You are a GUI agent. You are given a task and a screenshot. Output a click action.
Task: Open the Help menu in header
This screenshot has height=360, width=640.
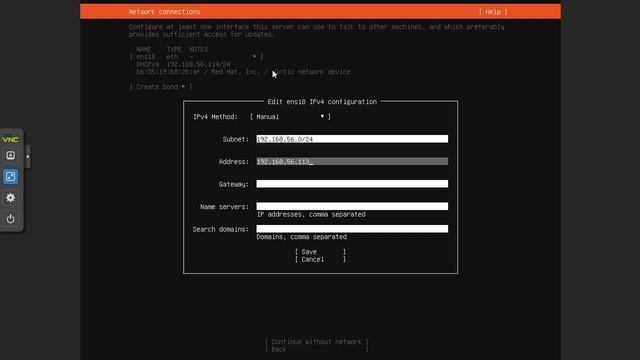(493, 12)
